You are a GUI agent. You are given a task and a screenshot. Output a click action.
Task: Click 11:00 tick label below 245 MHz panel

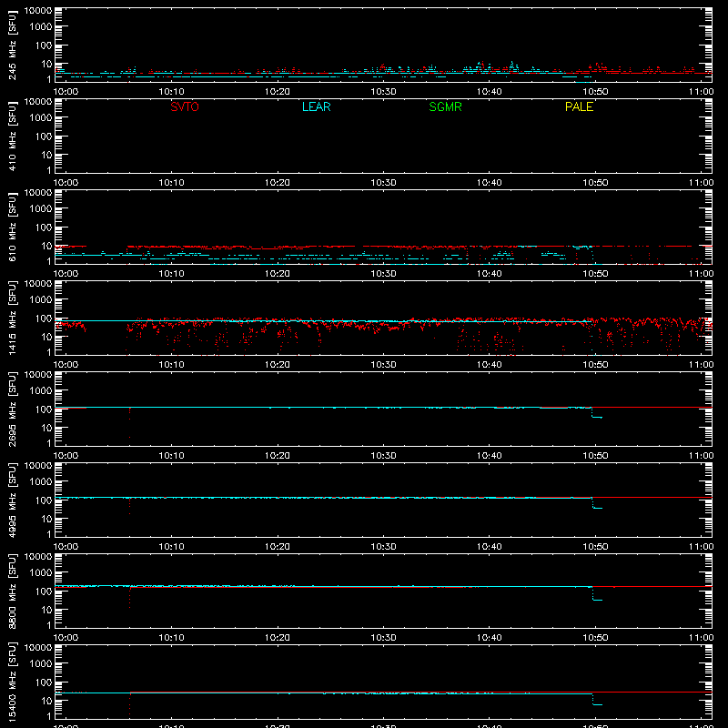point(701,92)
